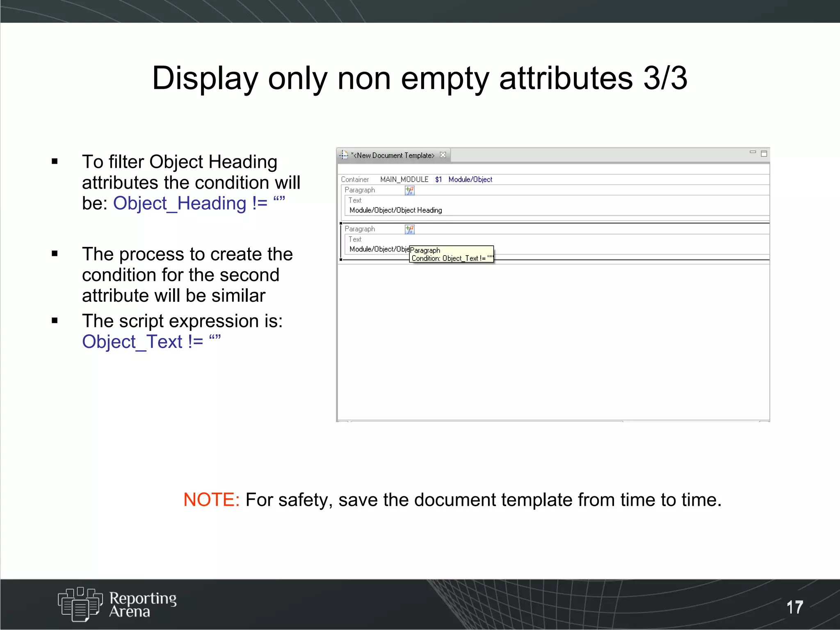The image size is (840, 630).
Task: Click slide number 17
Action: [x=794, y=607]
